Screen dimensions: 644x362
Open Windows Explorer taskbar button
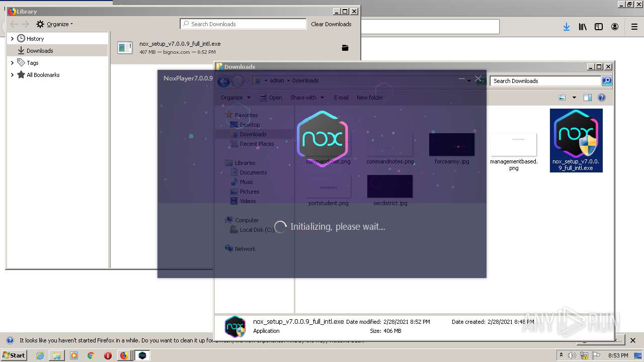click(57, 355)
